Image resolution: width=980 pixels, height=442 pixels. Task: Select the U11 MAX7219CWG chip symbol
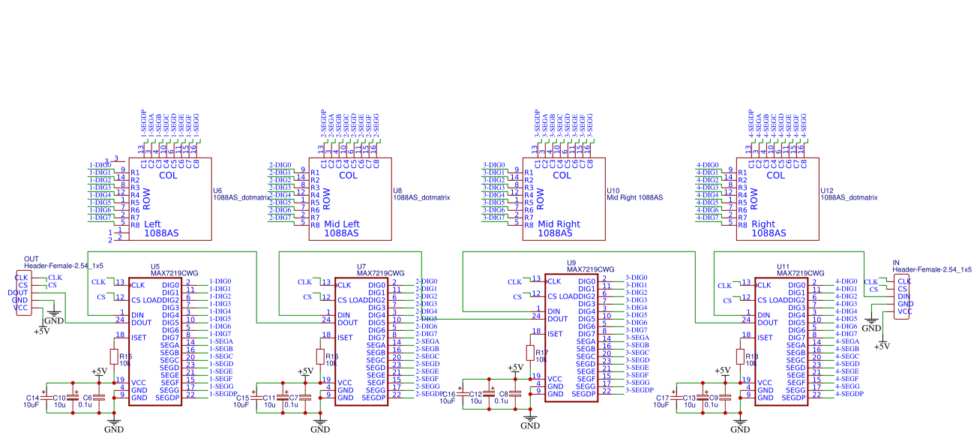pos(781,341)
